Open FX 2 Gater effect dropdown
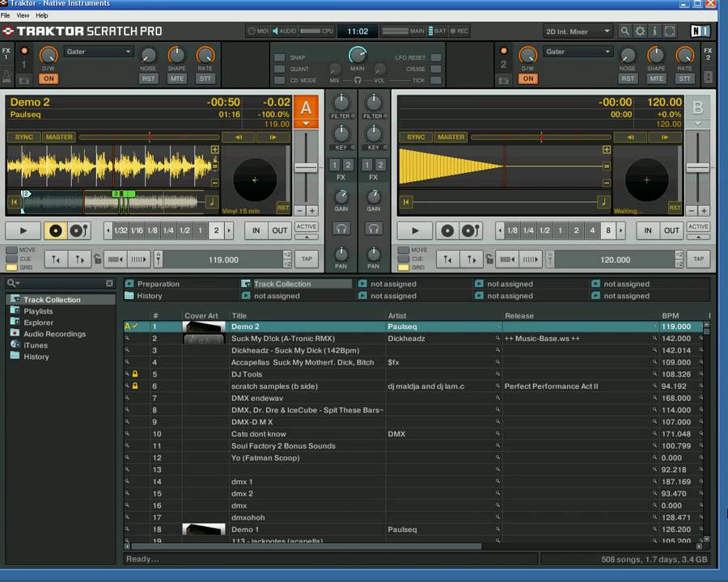The width and height of the screenshot is (728, 582). [578, 52]
